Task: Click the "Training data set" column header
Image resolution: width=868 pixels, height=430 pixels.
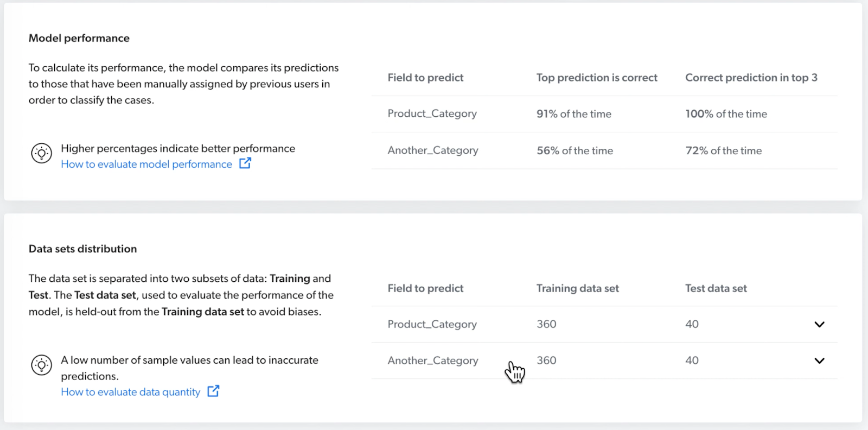Action: point(577,288)
